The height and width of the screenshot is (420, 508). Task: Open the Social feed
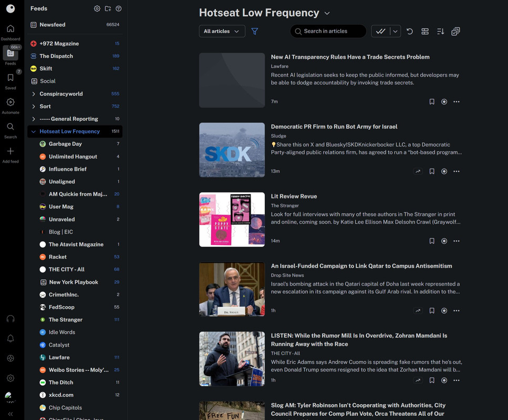tap(75, 81)
